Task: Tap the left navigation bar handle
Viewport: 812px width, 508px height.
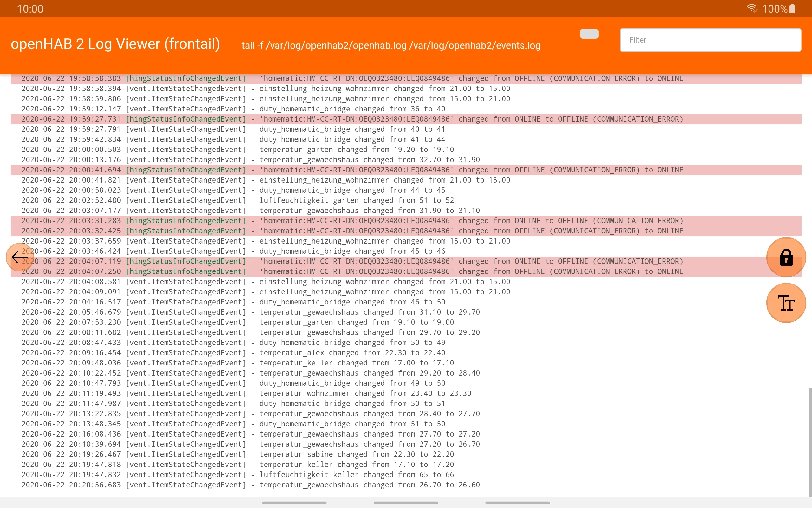Action: pyautogui.click(x=294, y=503)
